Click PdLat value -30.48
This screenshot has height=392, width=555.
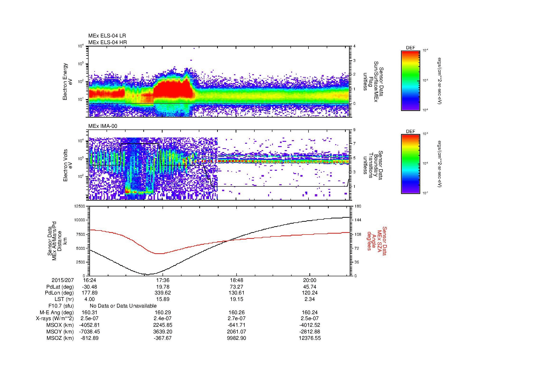click(x=89, y=287)
